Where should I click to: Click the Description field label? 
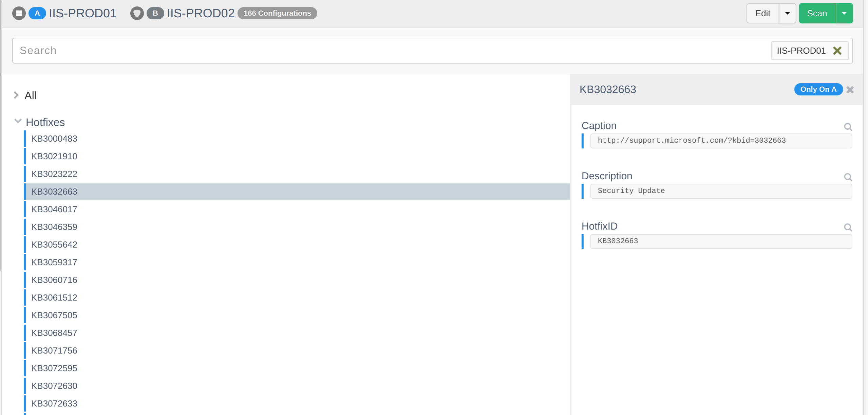tap(607, 176)
